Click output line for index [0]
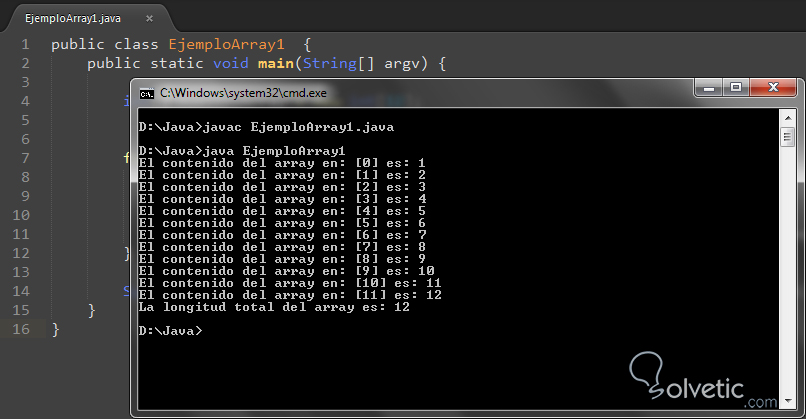Viewport: 806px width, 419px height. point(282,163)
